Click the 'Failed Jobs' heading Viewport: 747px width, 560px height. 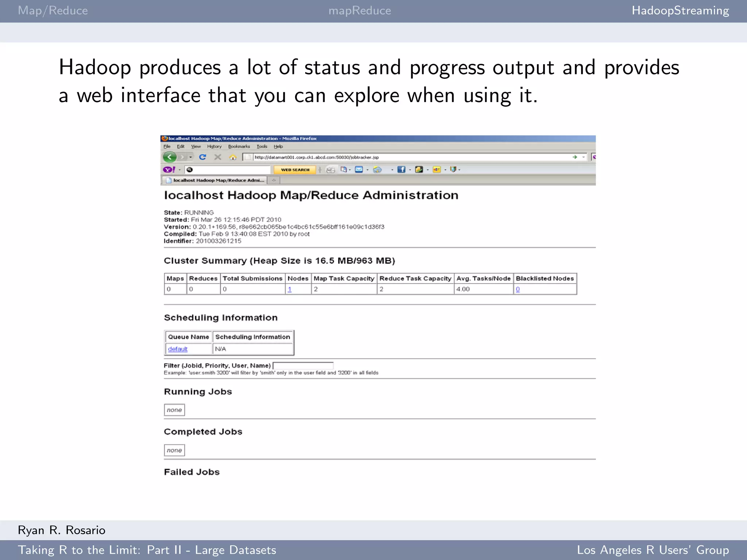coord(192,472)
